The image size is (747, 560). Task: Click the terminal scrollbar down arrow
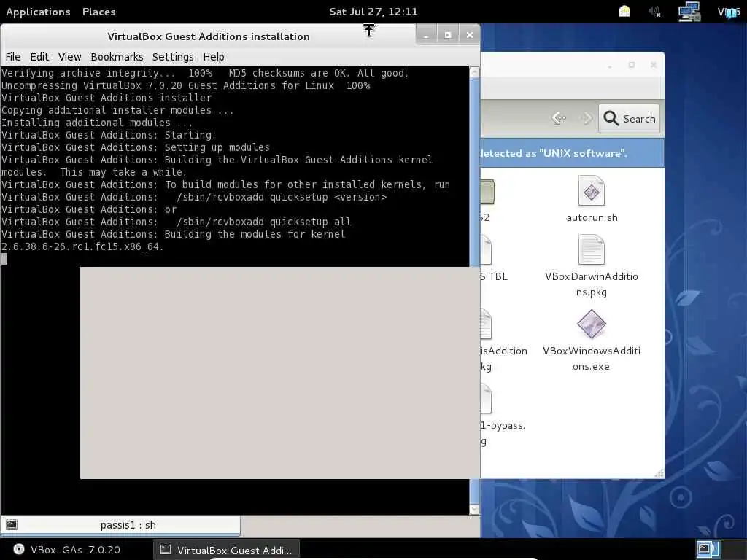tap(474, 509)
